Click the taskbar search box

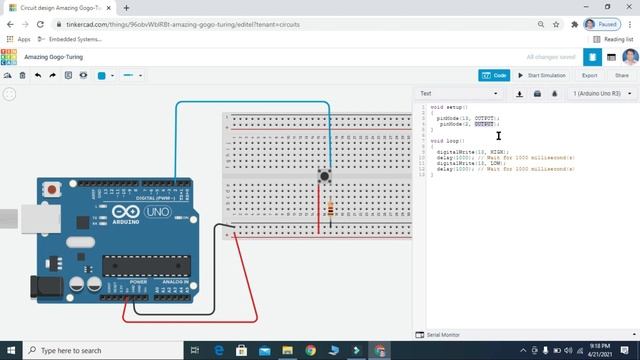pyautogui.click(x=103, y=351)
